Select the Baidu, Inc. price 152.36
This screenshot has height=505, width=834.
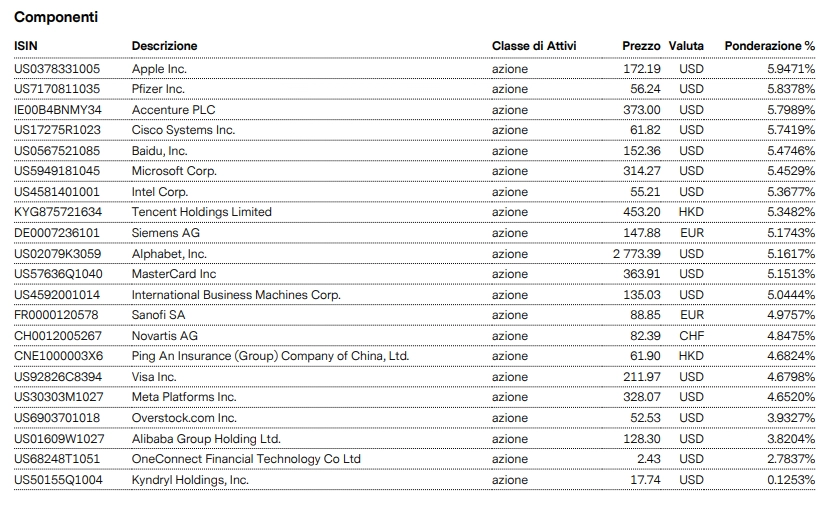(x=641, y=151)
